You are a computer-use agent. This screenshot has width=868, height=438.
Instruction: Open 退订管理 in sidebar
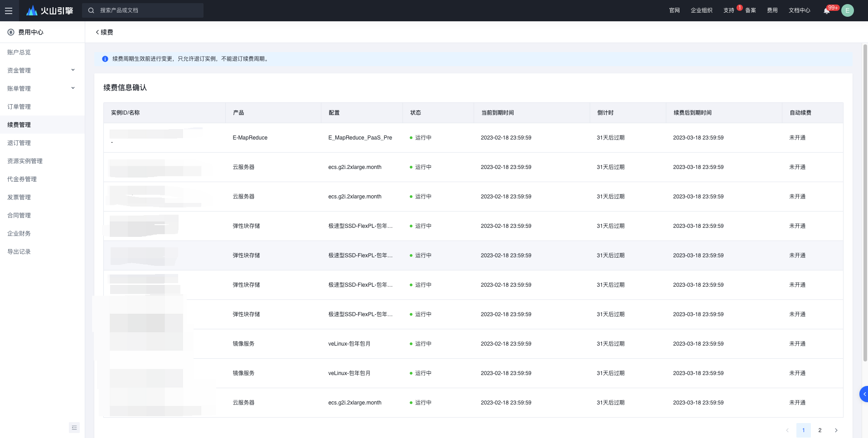pyautogui.click(x=42, y=143)
